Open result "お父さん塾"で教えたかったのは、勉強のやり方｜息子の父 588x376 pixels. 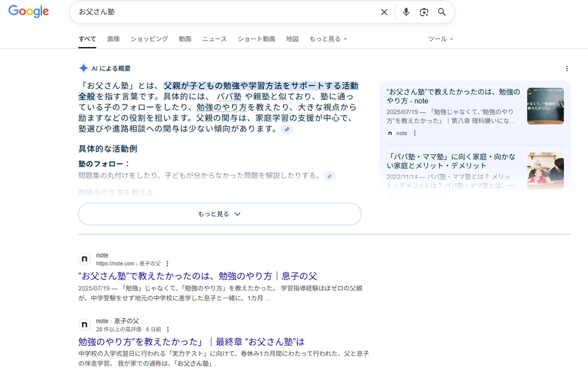coord(197,276)
